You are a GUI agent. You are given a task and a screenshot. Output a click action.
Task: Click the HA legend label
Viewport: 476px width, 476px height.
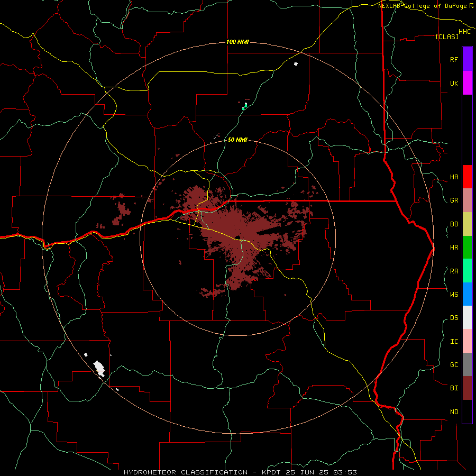pyautogui.click(x=454, y=177)
